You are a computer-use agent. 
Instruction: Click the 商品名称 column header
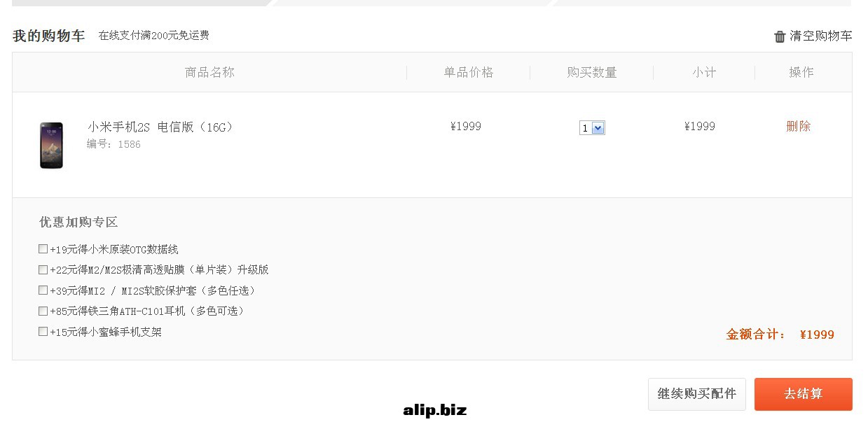click(x=209, y=72)
